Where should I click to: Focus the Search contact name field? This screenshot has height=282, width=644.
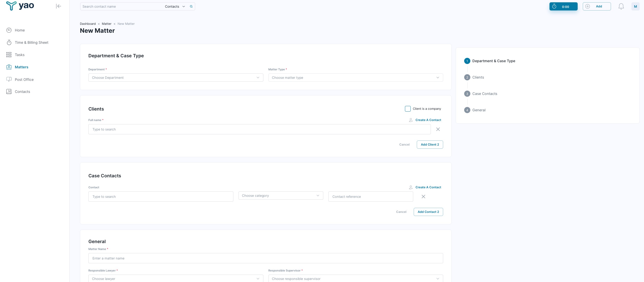pyautogui.click(x=122, y=6)
